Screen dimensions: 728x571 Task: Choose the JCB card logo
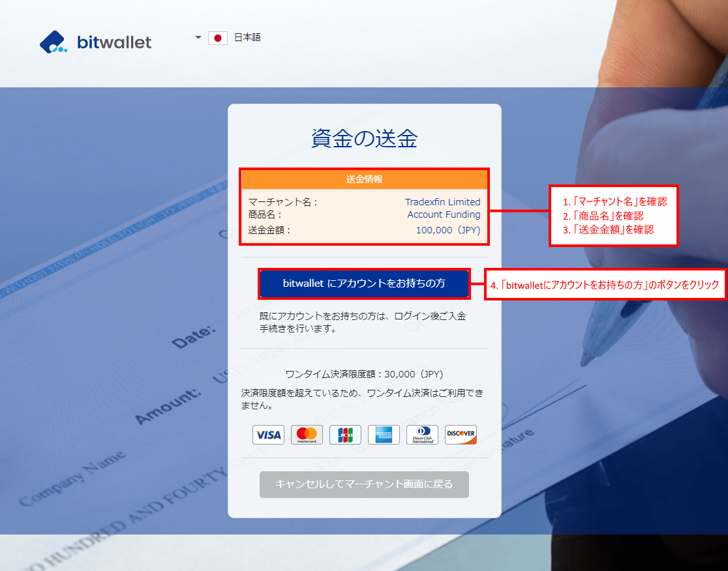pos(345,435)
